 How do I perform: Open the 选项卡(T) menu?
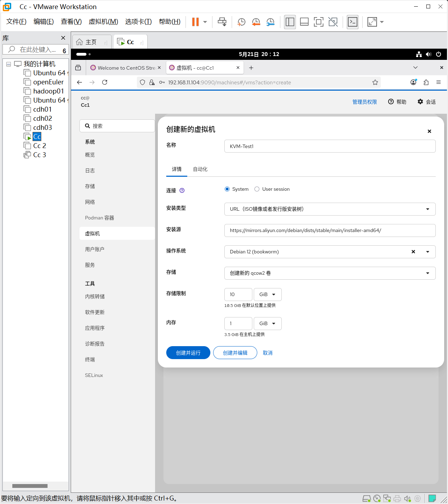point(138,22)
